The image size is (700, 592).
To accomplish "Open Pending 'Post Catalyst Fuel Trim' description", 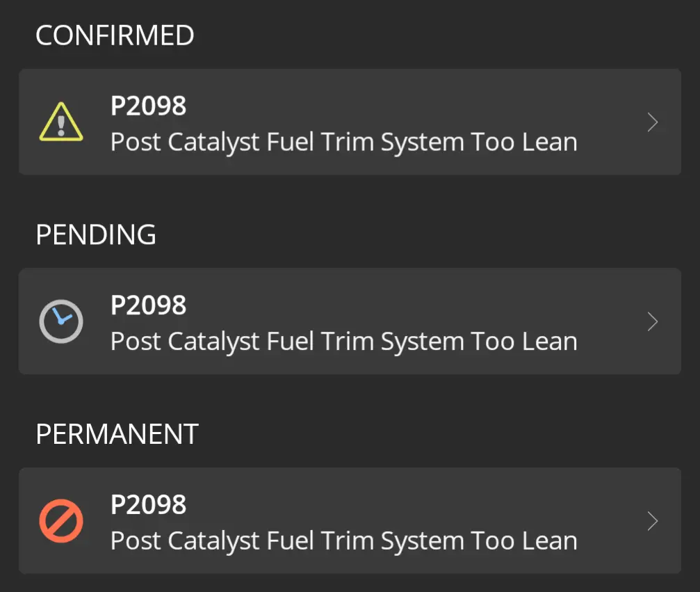I will (343, 342).
